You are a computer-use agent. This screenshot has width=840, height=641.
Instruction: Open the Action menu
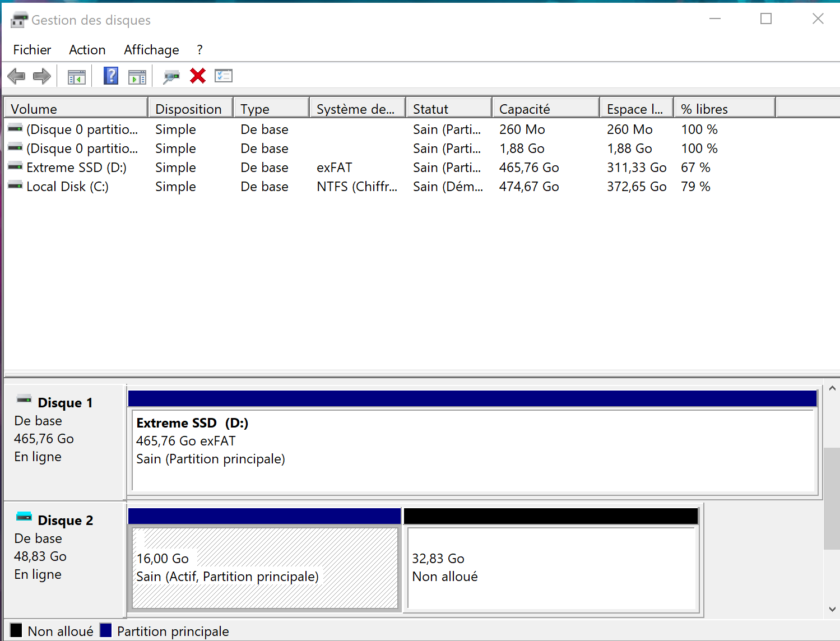point(87,50)
